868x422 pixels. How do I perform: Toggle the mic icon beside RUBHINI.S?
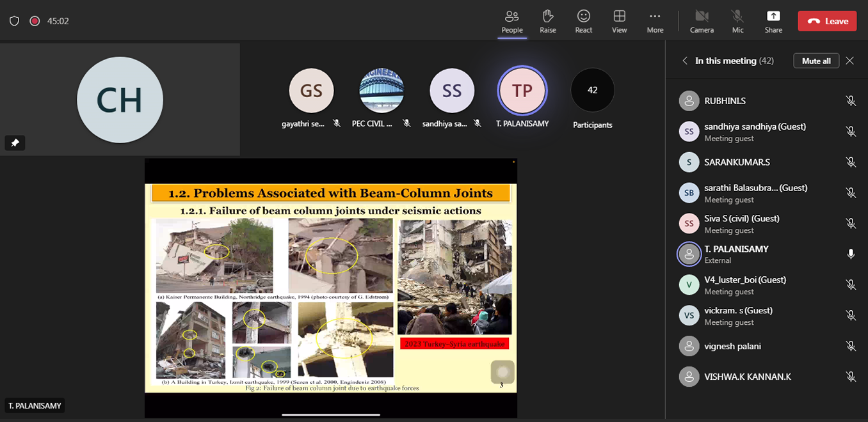850,101
